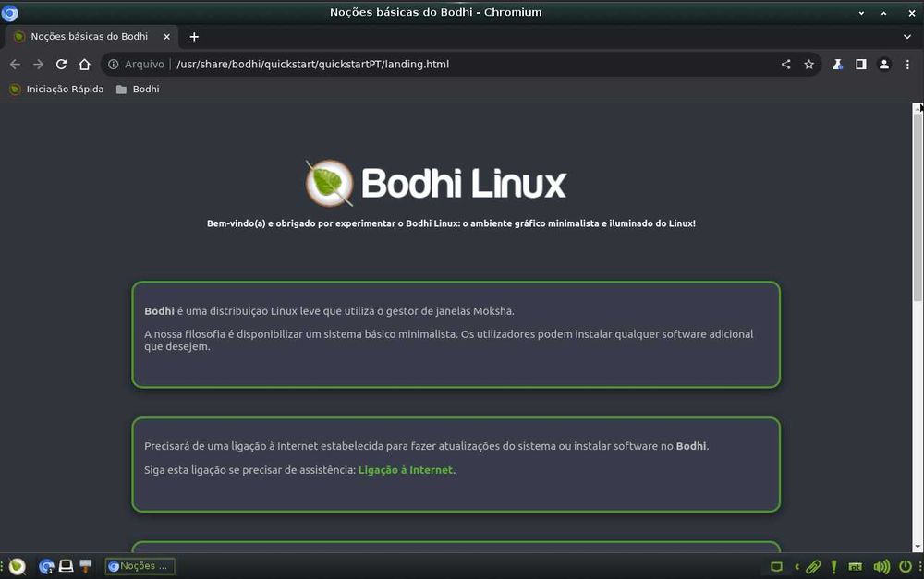Open the Bodhi bookmarks folder
Image resolution: width=924 pixels, height=579 pixels.
tap(138, 89)
